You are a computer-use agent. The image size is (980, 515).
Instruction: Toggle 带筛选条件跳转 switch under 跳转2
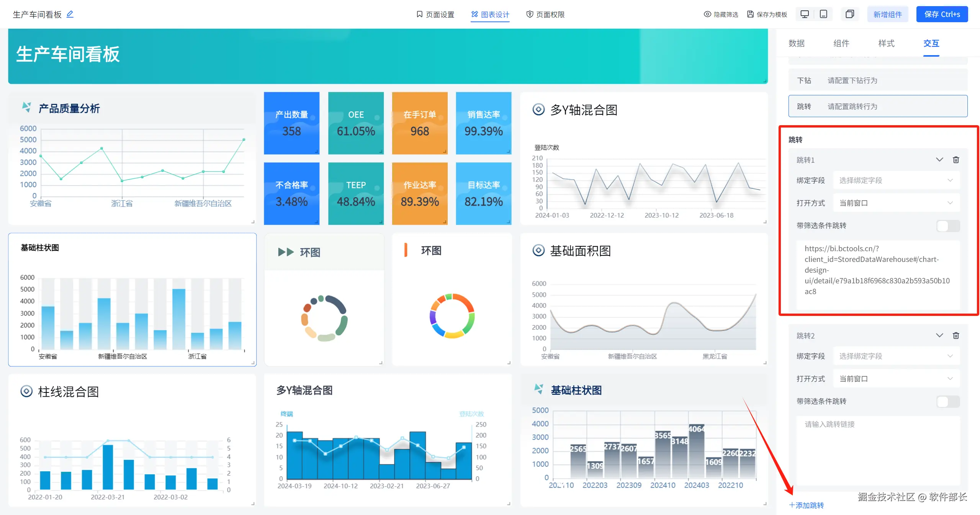click(x=947, y=401)
